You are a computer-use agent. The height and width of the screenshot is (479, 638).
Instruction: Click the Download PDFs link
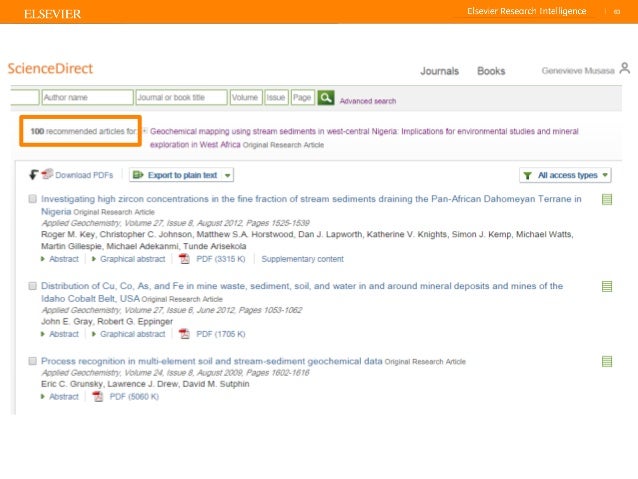(84, 175)
